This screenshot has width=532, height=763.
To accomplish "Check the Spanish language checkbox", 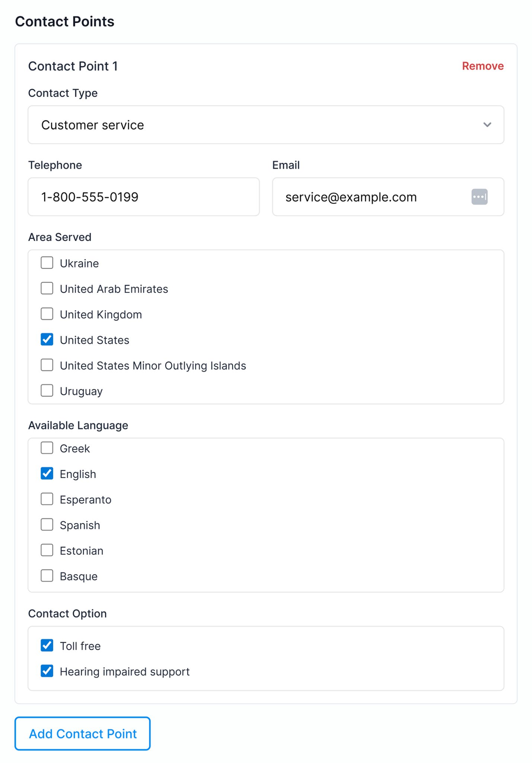I will pyautogui.click(x=47, y=525).
